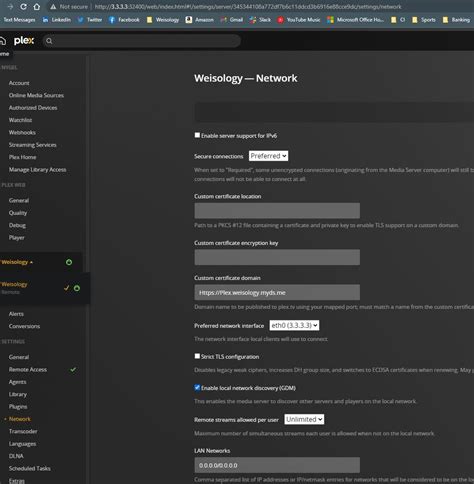474x484 pixels.
Task: Open the Banking bookmark folder
Action: click(x=456, y=20)
